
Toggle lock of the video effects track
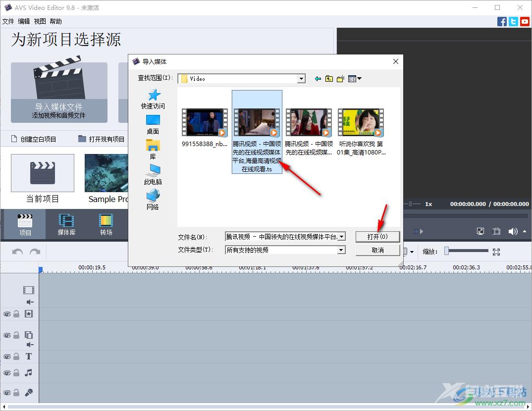point(16,314)
